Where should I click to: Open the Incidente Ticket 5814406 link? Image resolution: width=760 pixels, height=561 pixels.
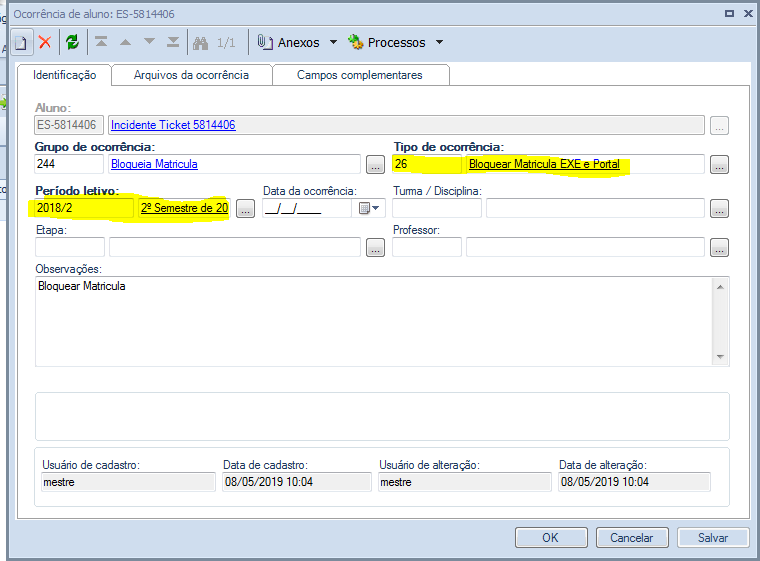coord(173,125)
